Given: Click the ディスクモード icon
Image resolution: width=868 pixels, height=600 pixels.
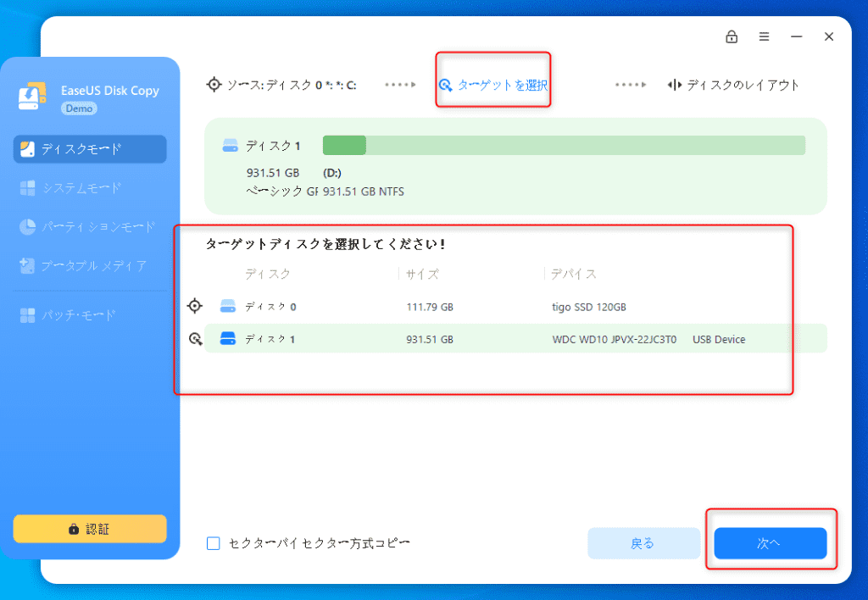Looking at the screenshot, I should [27, 149].
